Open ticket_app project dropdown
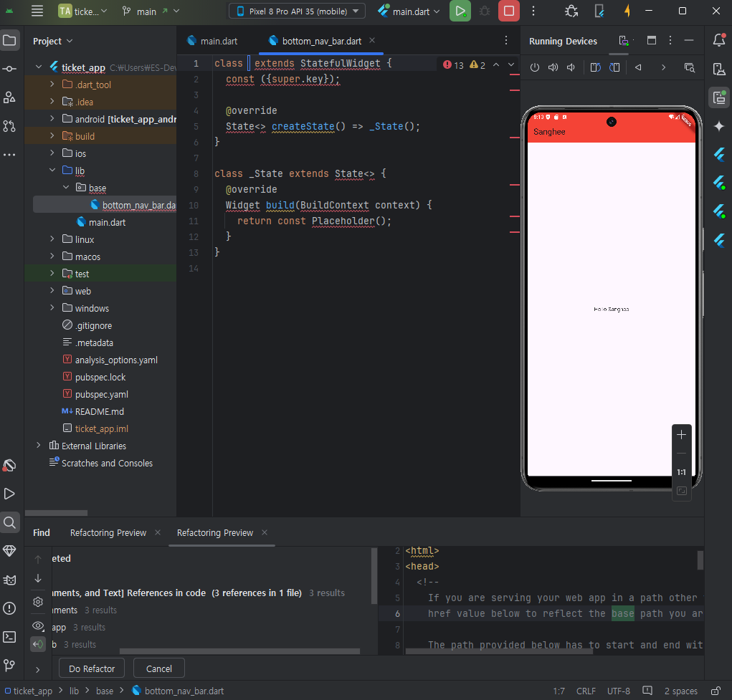 [x=82, y=11]
